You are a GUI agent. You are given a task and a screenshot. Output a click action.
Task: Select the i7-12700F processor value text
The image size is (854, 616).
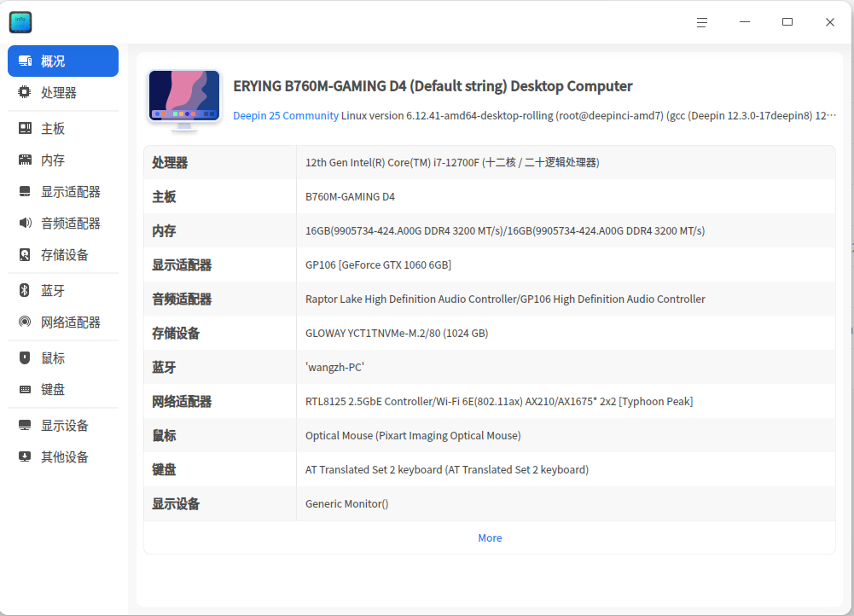coord(452,163)
